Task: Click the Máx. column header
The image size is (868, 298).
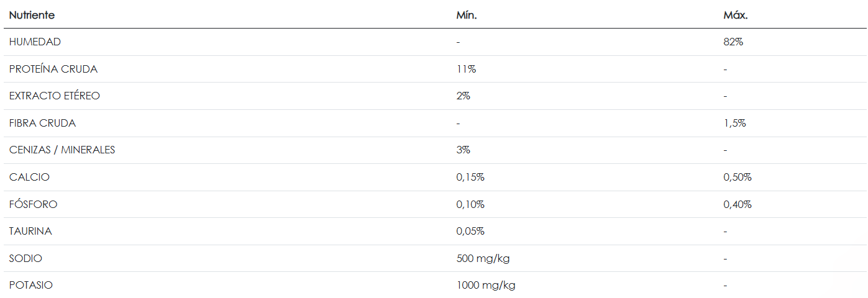Action: tap(735, 15)
